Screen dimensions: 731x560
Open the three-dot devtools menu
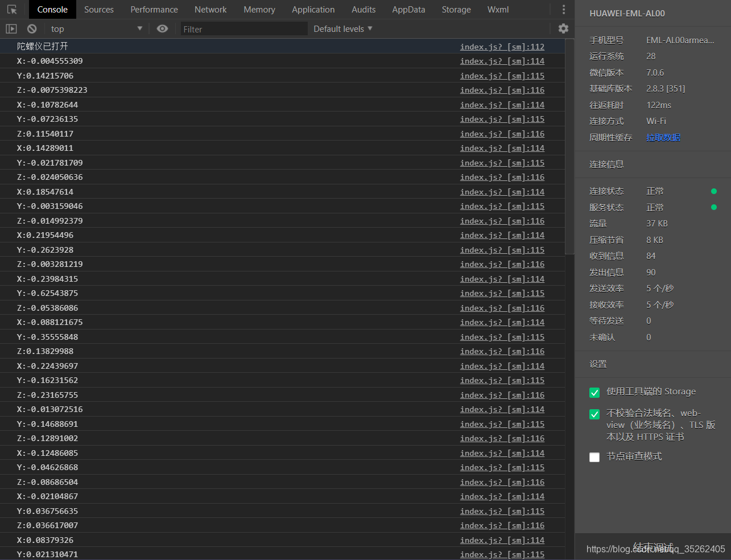[x=563, y=10]
